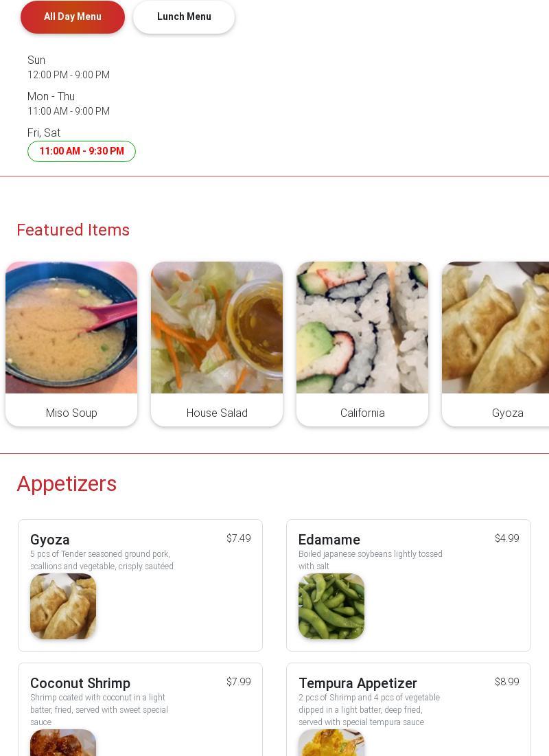Open the Gyoza featured dumpling photo
Image resolution: width=549 pixels, height=756 pixels.
(x=495, y=328)
